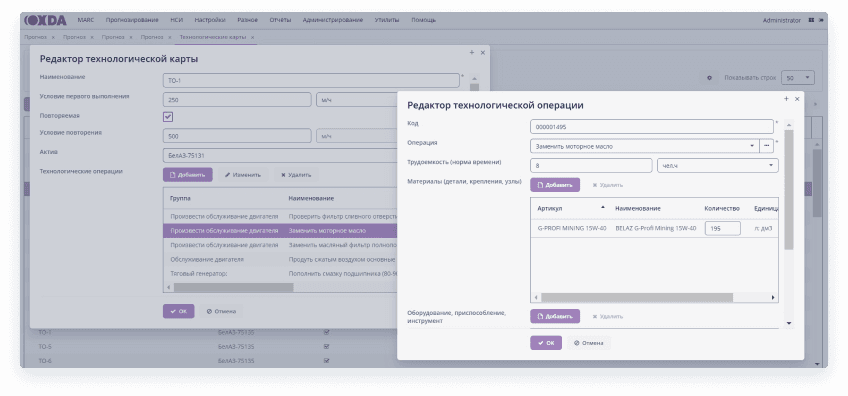Cancel the operation editor with Отмена

coord(588,343)
